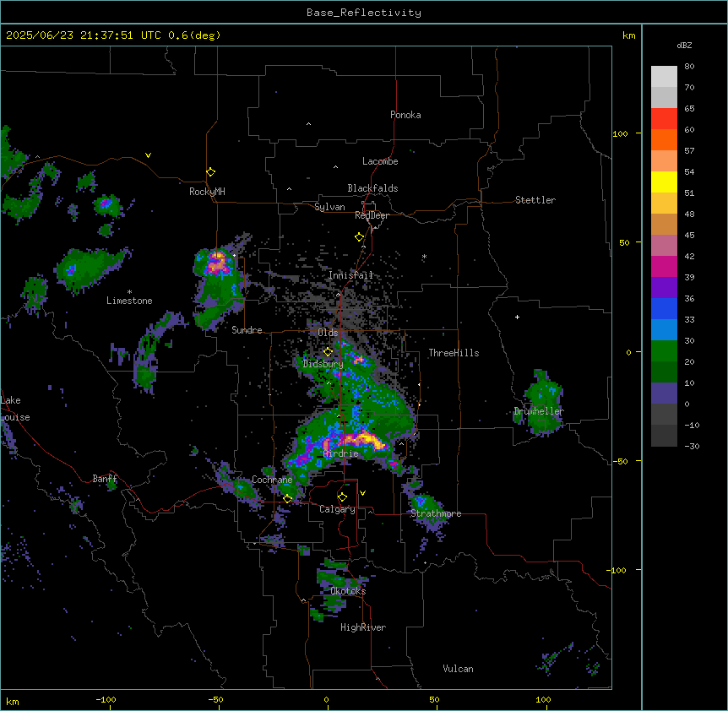The image size is (728, 711).
Task: Click the Banff label
Action: tap(105, 479)
